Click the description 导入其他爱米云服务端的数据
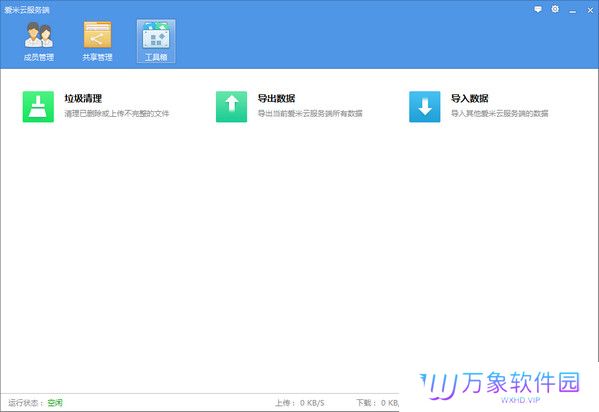The width and height of the screenshot is (599, 412). pos(500,114)
